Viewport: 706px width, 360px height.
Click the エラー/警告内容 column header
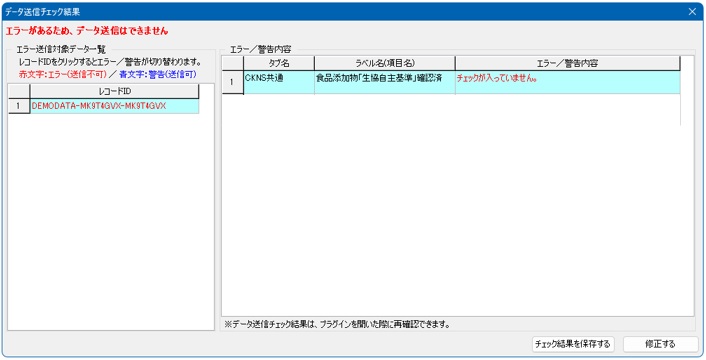click(x=568, y=63)
